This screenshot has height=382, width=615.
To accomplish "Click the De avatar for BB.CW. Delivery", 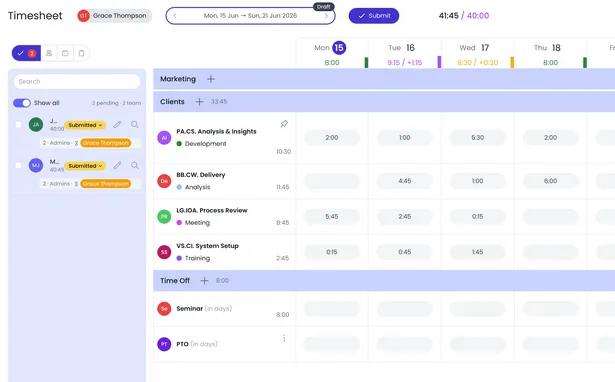I will 164,181.
